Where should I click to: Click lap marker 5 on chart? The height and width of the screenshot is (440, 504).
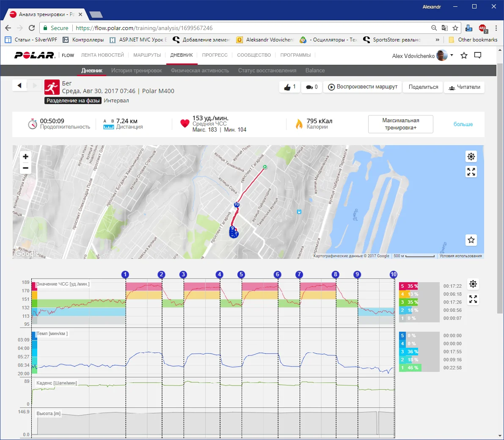[241, 274]
